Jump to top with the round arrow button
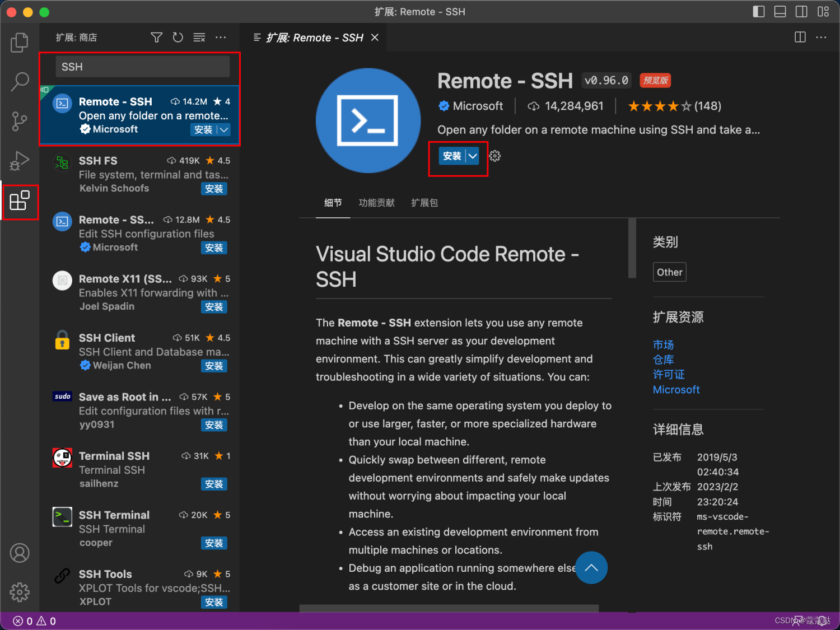 tap(591, 568)
